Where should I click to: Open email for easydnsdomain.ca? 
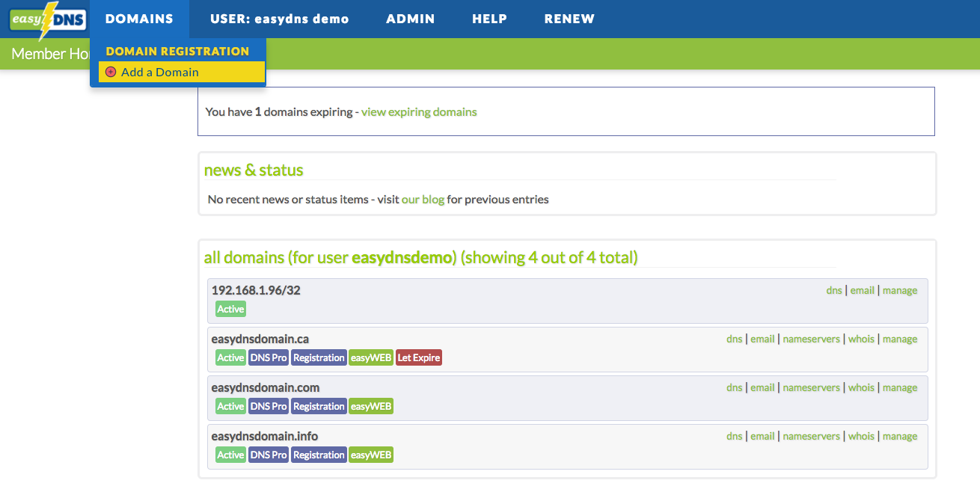tap(762, 339)
